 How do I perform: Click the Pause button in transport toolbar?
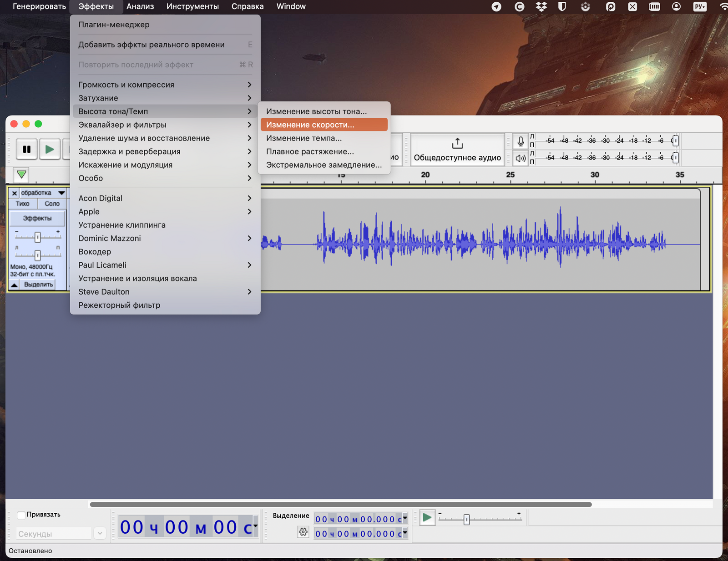click(27, 149)
